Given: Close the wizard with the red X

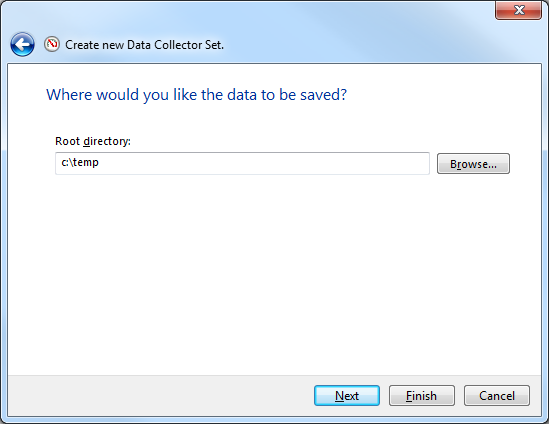Looking at the screenshot, I should (519, 10).
